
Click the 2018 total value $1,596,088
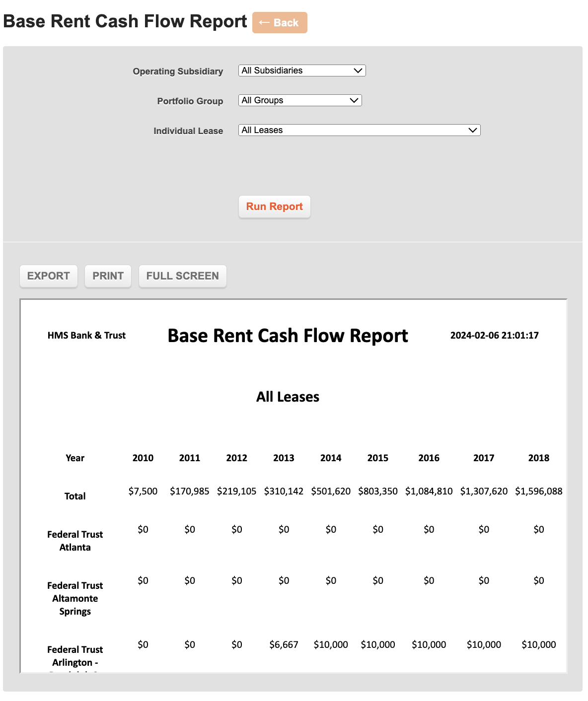539,491
